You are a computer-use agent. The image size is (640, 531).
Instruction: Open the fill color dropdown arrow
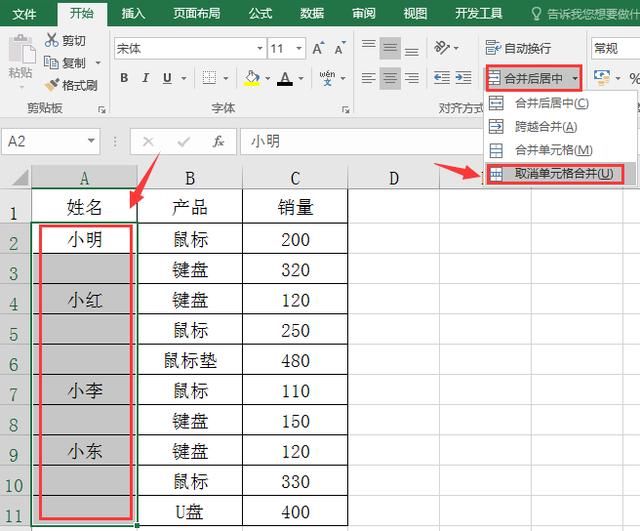pyautogui.click(x=268, y=78)
